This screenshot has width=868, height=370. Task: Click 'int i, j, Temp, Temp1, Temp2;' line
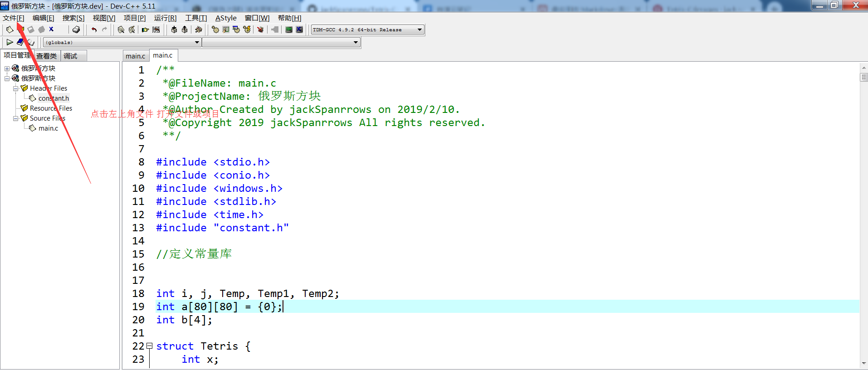248,294
